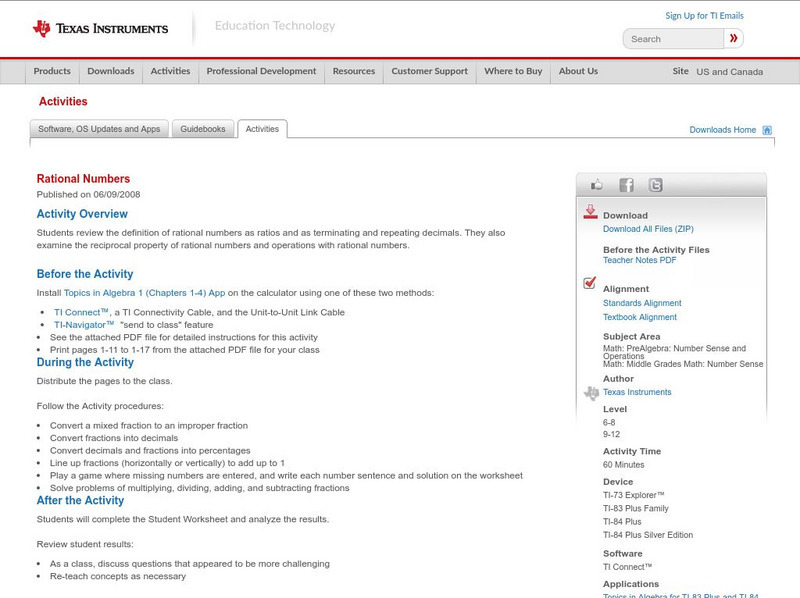Screen dimensions: 800x598
Task: Share via the Facebook icon
Action: click(x=626, y=185)
